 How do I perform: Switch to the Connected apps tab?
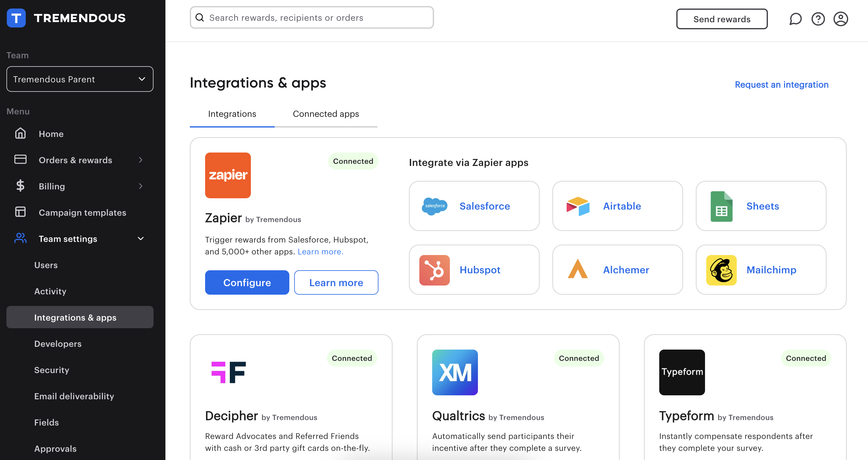[x=325, y=113]
